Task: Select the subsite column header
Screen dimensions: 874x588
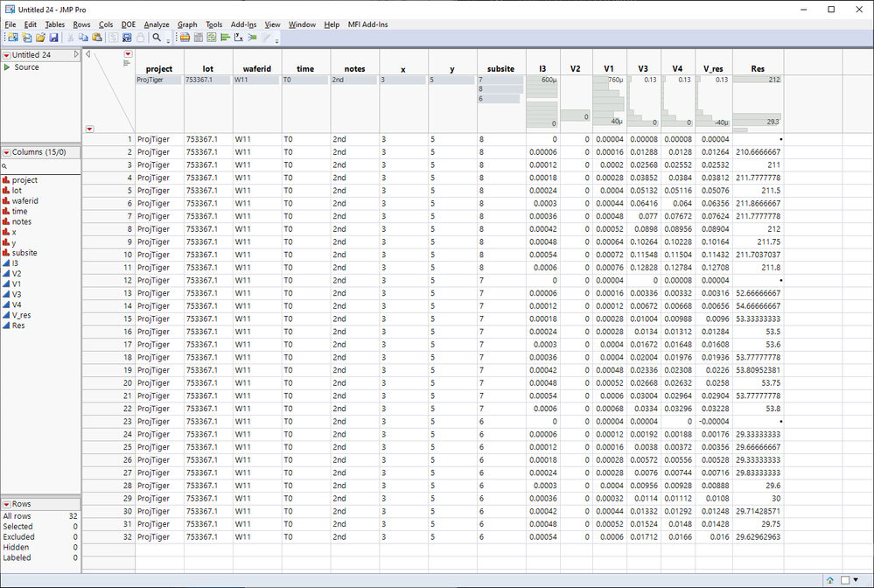Action: [x=500, y=68]
